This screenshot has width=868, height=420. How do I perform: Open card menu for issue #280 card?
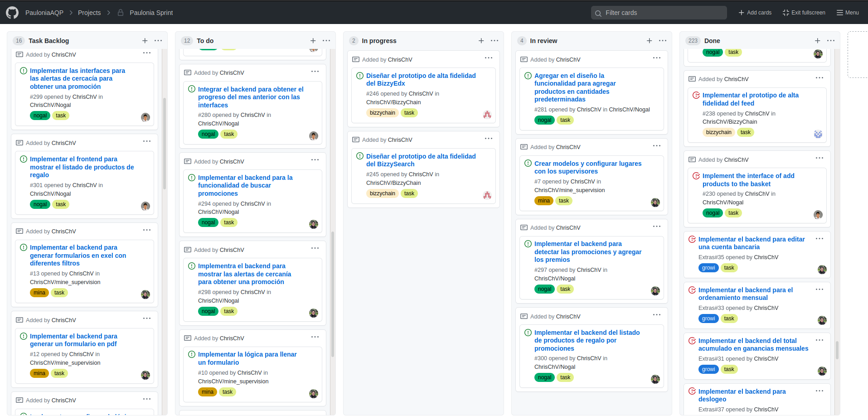coord(315,72)
